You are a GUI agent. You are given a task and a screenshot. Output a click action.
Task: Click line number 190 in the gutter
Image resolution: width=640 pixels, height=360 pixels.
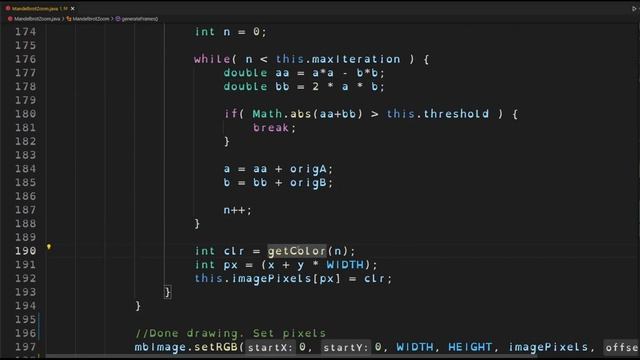25,251
